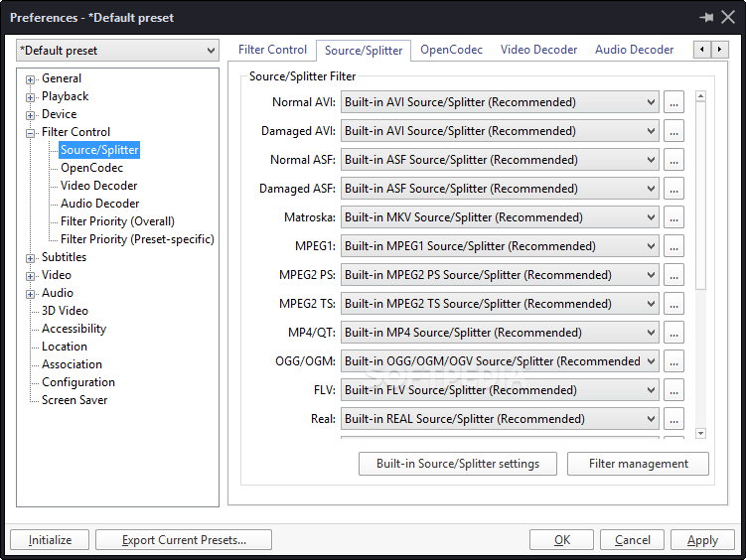Open Built-in Source/Splitter settings
Viewport: 746px width, 560px height.
(x=458, y=464)
